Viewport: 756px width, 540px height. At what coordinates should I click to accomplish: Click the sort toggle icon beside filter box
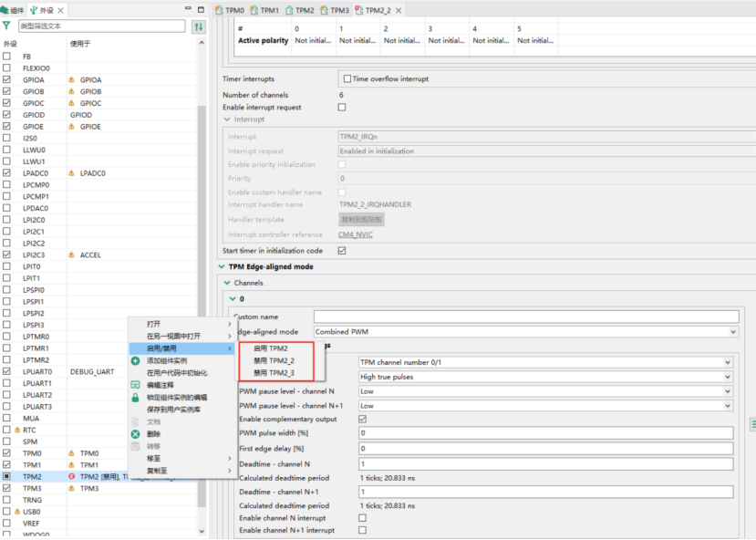(x=199, y=27)
